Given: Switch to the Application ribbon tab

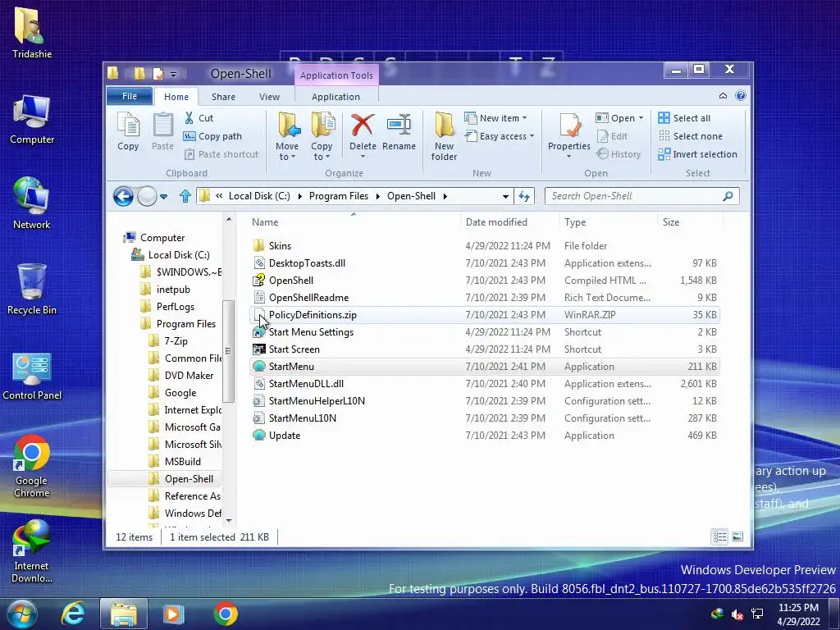Looking at the screenshot, I should coord(336,97).
